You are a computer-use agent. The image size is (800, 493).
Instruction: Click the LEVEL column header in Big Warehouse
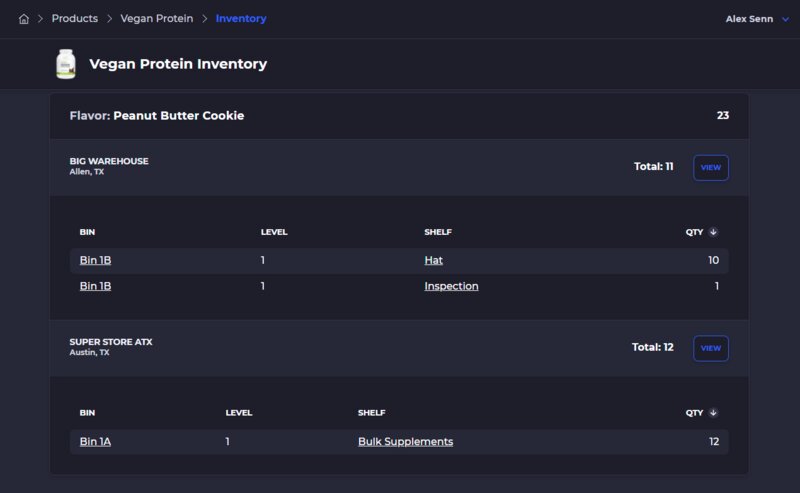click(x=274, y=232)
